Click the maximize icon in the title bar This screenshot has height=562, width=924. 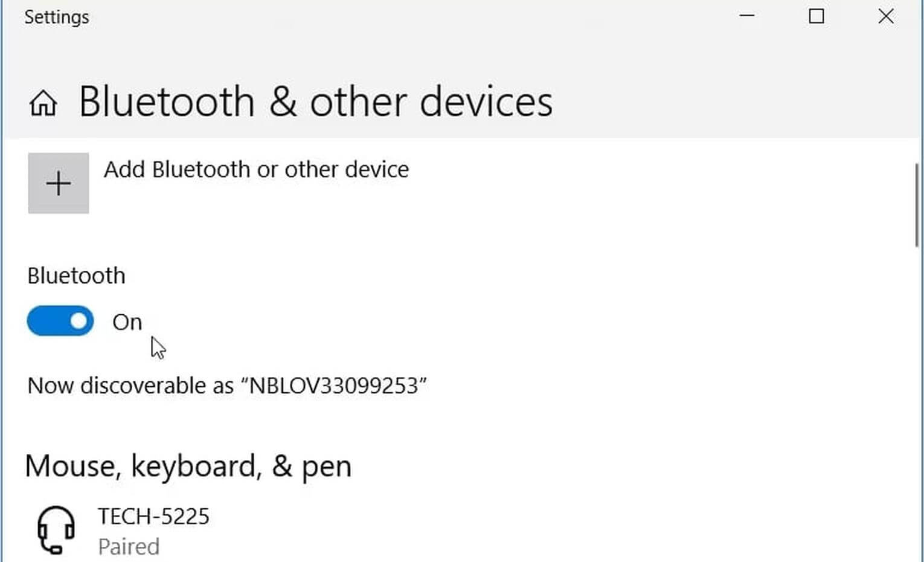pyautogui.click(x=817, y=16)
